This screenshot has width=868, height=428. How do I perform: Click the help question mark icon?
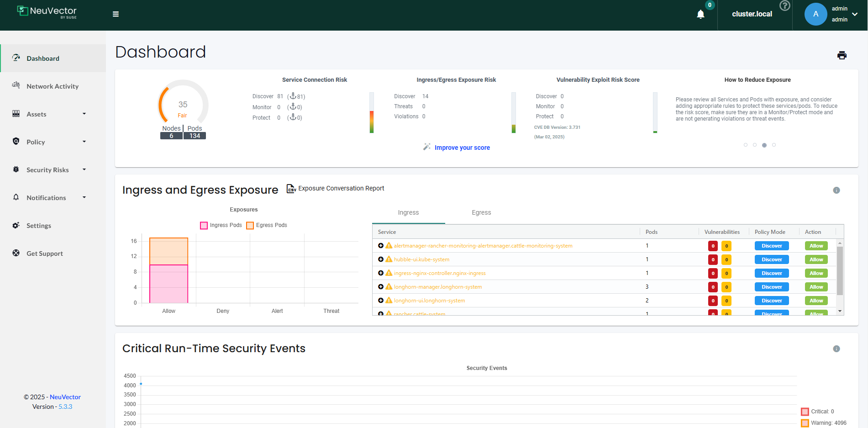point(784,5)
